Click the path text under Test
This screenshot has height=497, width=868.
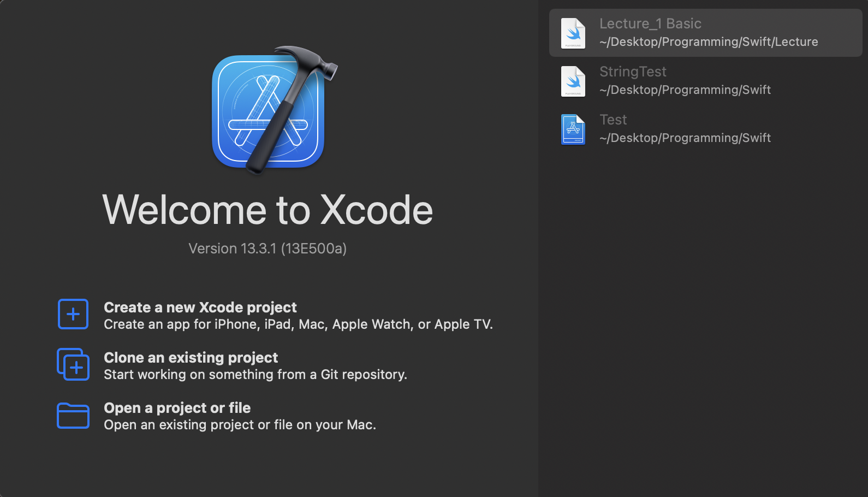[685, 138]
